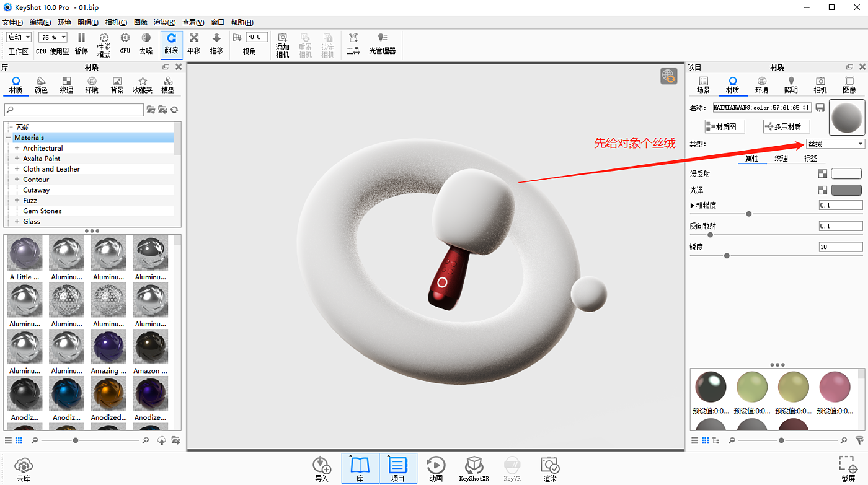
Task: Click the 漫反射 diffuse color swatch
Action: coord(846,174)
